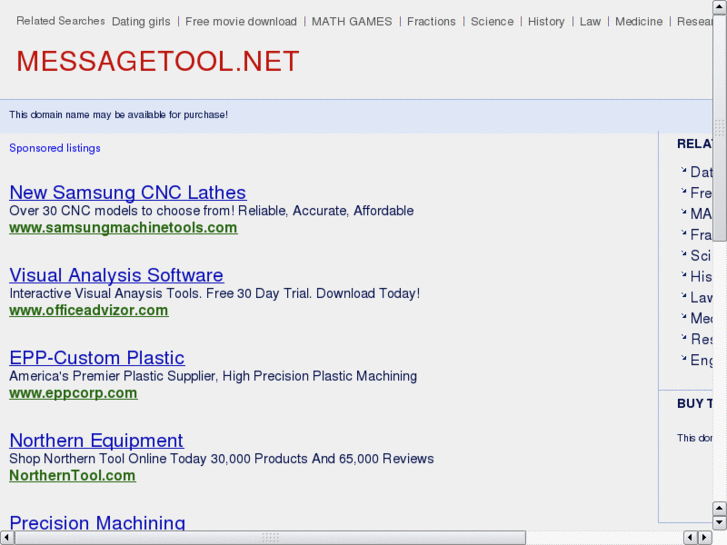
Task: Click sidebar arrow bullet beside 'Dat' entry
Action: click(683, 170)
